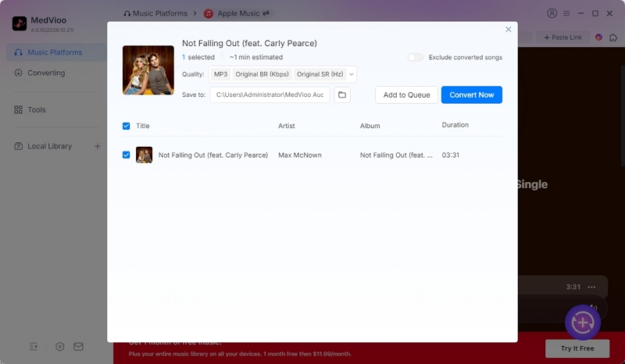Open the three-dots menu beside 3:31
Screen dimensions: 625x364
pos(591,287)
